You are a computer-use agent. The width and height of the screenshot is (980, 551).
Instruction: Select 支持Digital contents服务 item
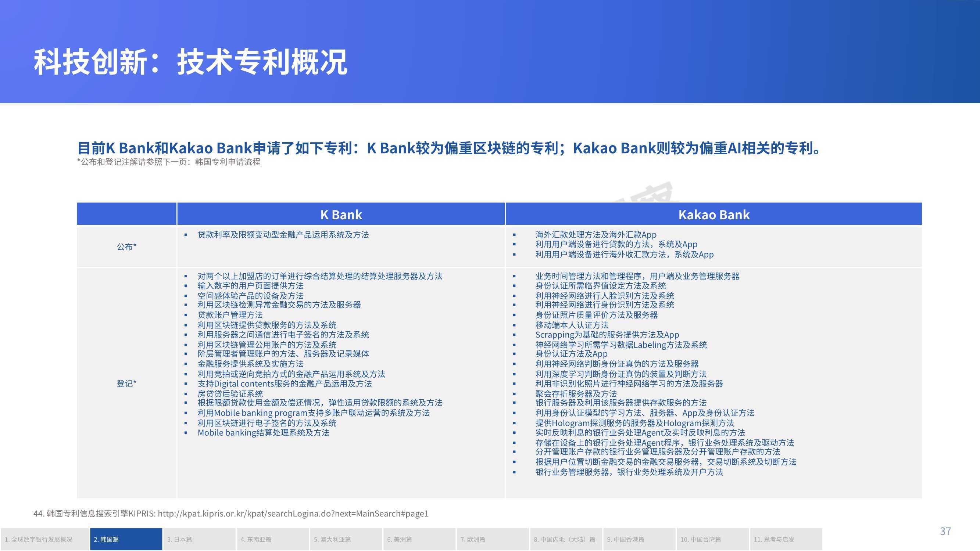coord(285,384)
